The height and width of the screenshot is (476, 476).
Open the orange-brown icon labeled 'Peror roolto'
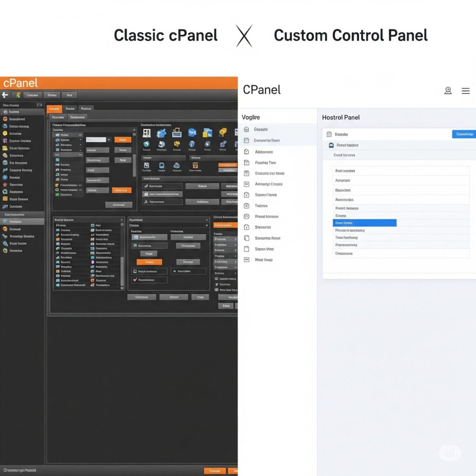[195, 165]
